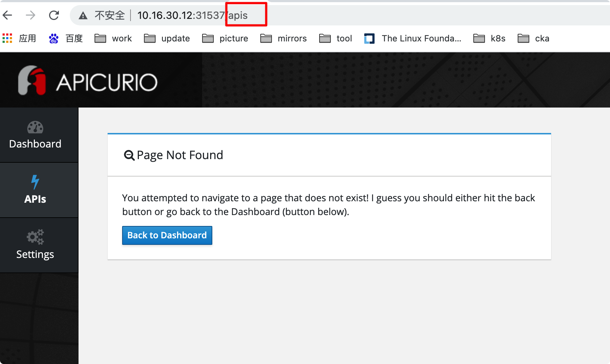Open Settings via the gears icon
Viewport: 610px width, 364px height.
(35, 237)
